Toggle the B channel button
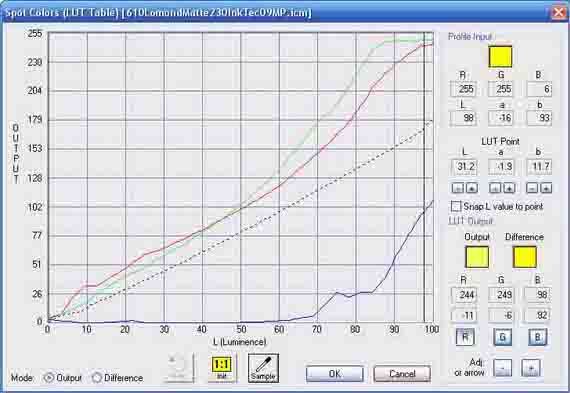Screen dimensions: 570x393 [x=538, y=337]
